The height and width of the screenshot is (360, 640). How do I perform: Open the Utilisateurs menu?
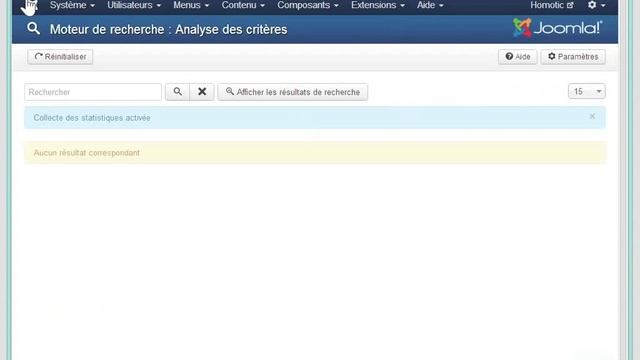click(x=134, y=5)
